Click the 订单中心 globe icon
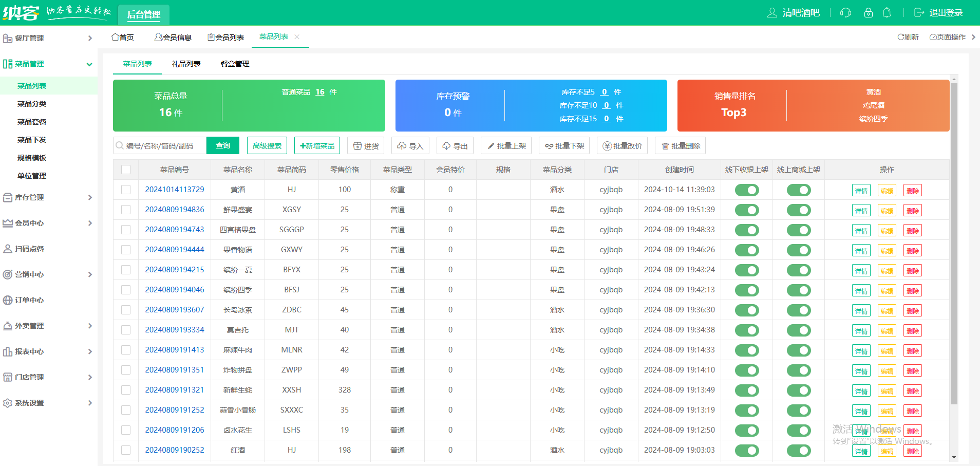 [x=8, y=300]
